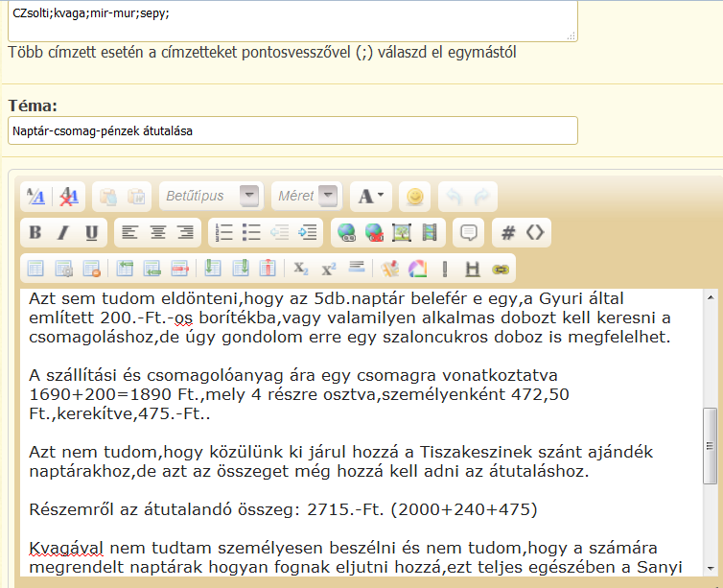This screenshot has height=588, width=723.
Task: Toggle bold formatting
Action: click(35, 232)
